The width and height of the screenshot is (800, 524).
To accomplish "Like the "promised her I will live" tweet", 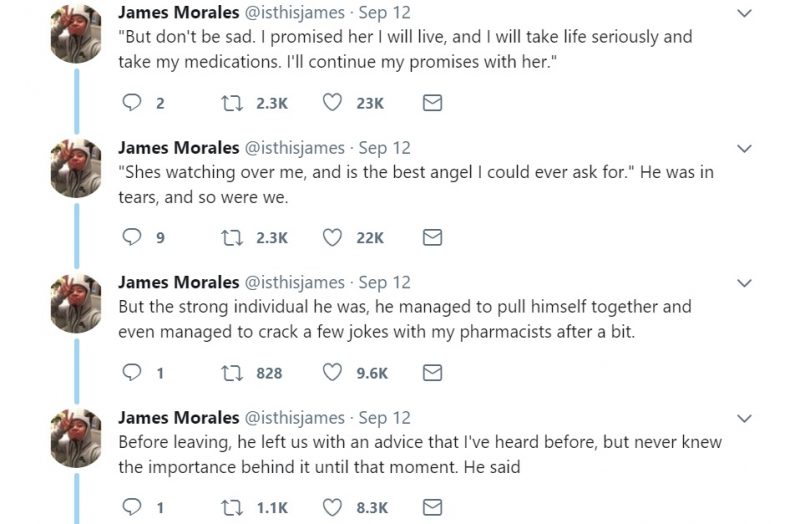I will pyautogui.click(x=332, y=103).
